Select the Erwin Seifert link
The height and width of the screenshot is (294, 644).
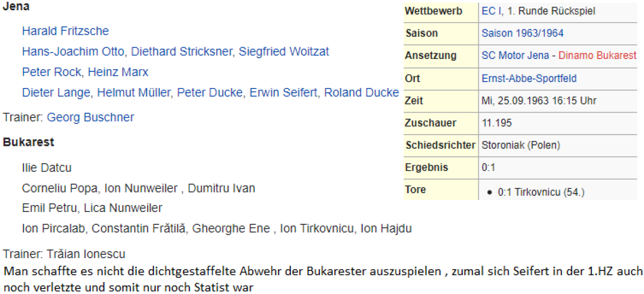click(x=283, y=93)
